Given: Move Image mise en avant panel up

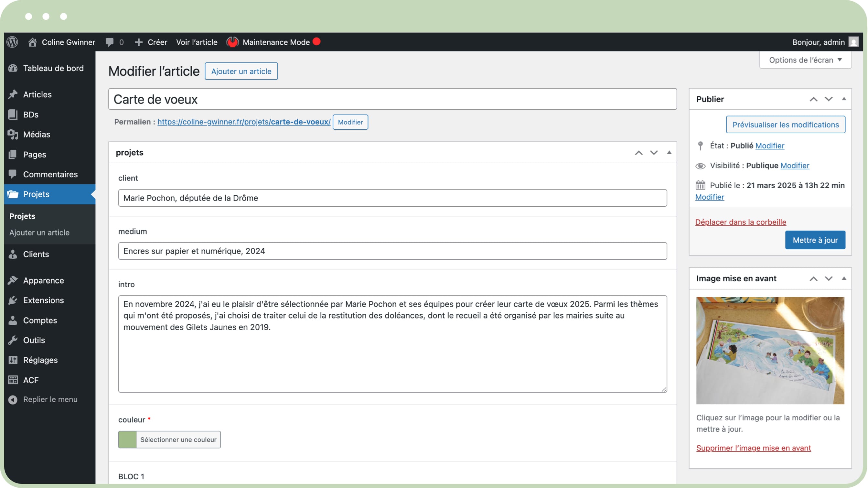Looking at the screenshot, I should coord(814,278).
